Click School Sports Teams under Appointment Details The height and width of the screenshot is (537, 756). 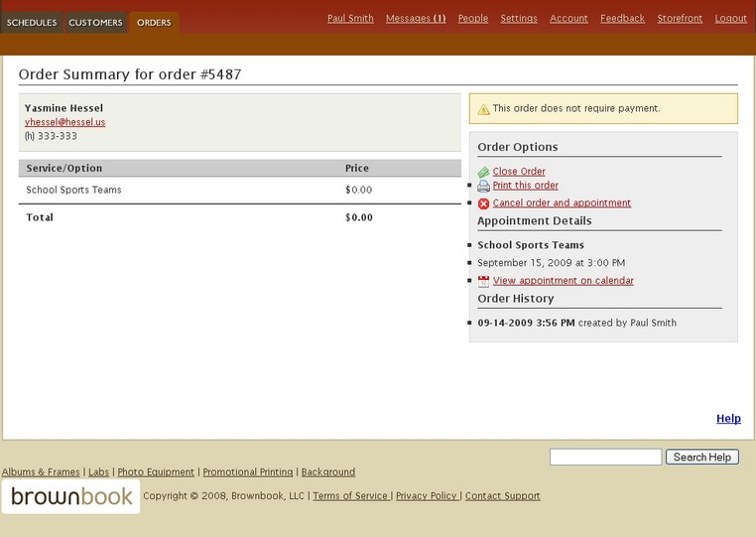pos(531,245)
